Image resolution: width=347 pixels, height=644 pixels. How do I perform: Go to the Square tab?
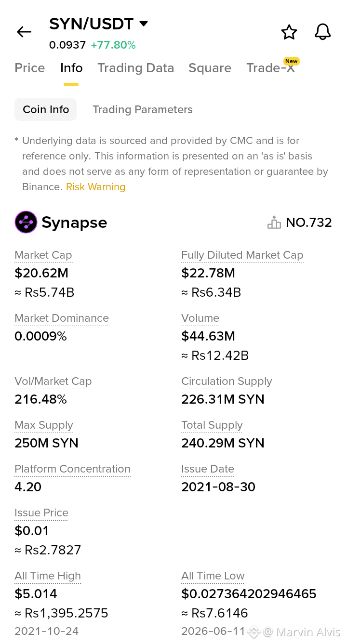click(210, 68)
